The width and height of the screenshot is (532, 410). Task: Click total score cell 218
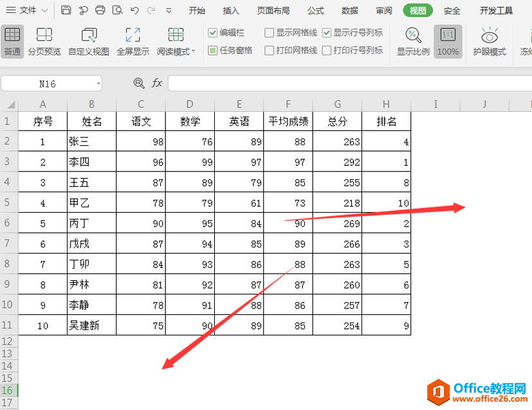coord(337,202)
